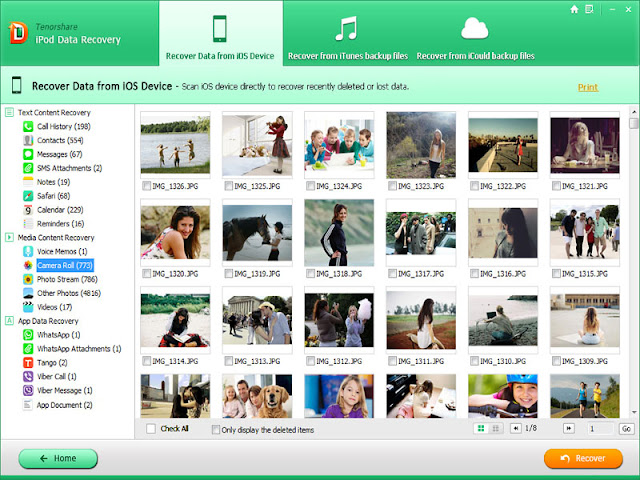This screenshot has height=480, width=640.
Task: Collapse the App Data Recovery group
Action: click(x=9, y=321)
